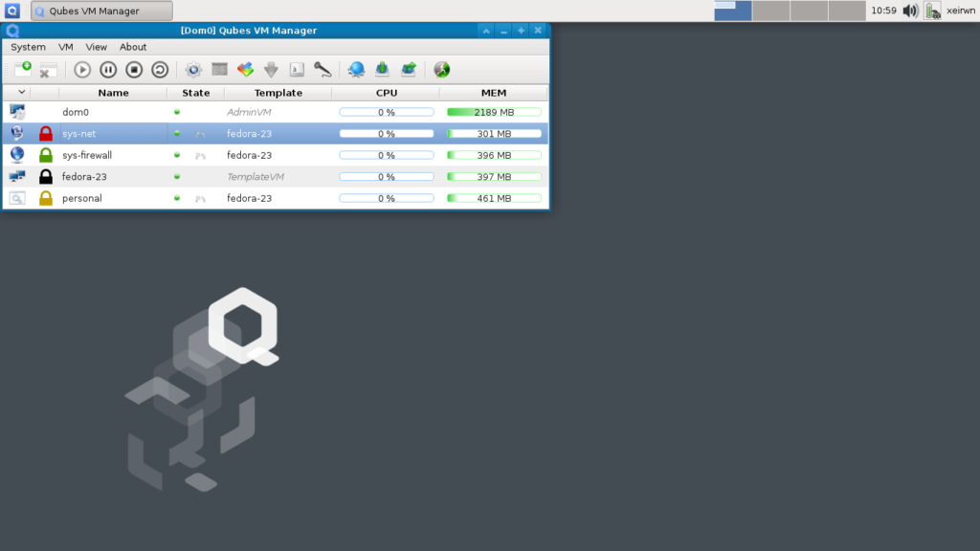Click the volume speaker tray icon
Viewport: 980px width, 551px height.
911,11
